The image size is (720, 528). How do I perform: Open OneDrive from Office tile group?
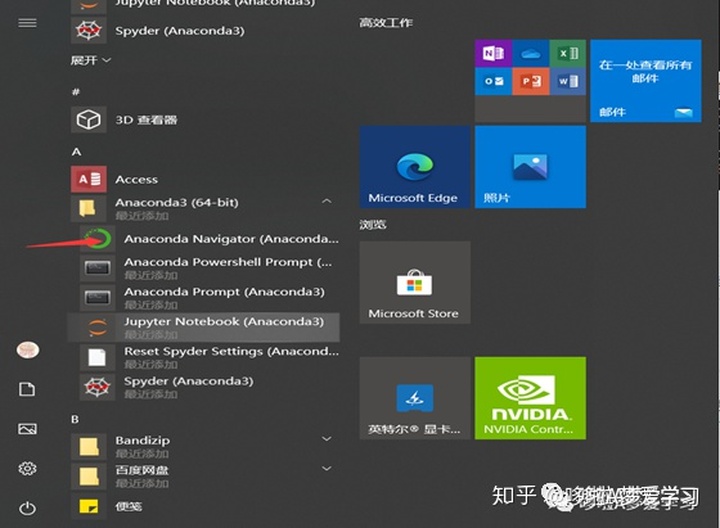point(530,53)
